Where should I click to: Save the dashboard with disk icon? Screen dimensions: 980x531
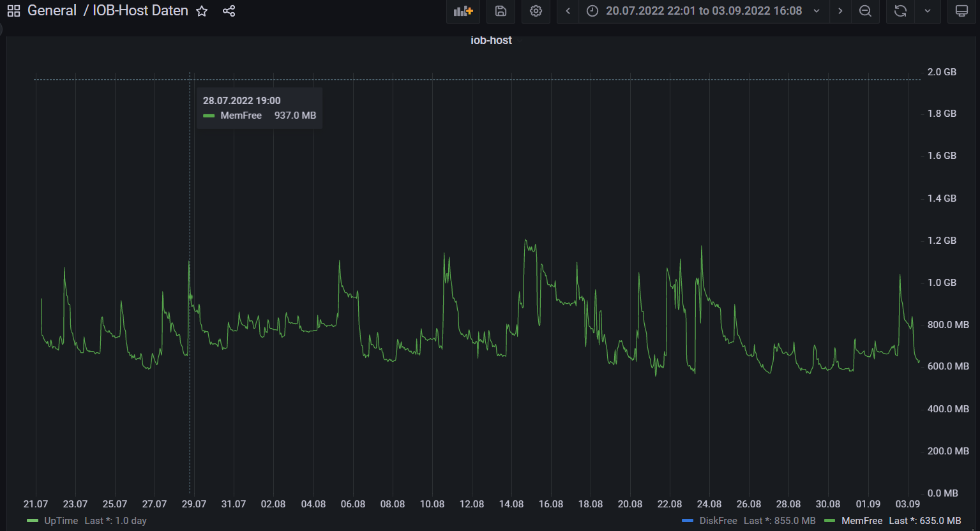[x=501, y=11]
